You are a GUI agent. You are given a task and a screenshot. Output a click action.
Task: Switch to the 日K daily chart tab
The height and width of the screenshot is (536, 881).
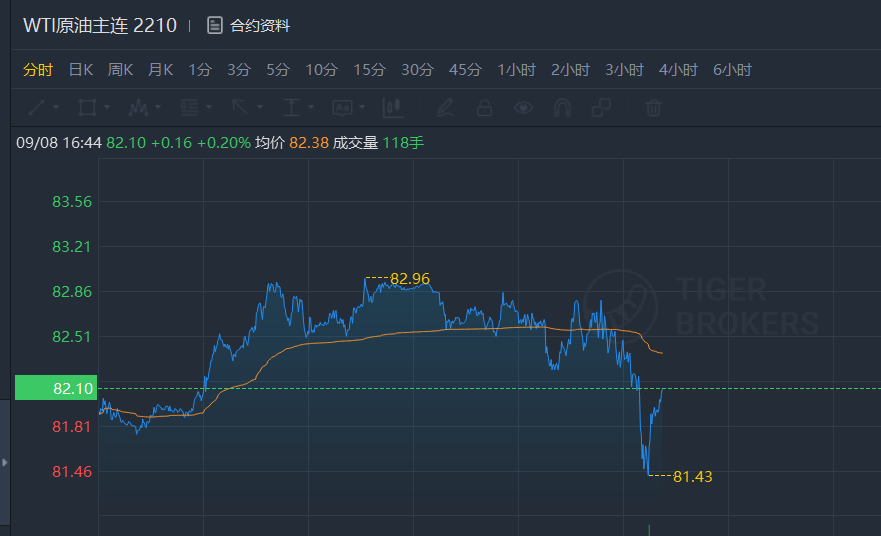click(81, 70)
